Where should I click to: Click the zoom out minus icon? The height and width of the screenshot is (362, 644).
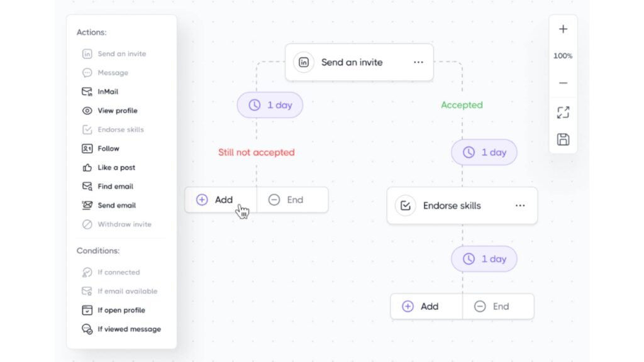click(x=563, y=83)
